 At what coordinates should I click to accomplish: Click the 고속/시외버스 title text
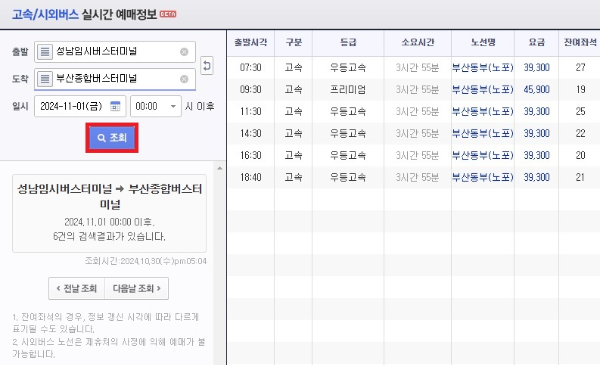point(45,15)
